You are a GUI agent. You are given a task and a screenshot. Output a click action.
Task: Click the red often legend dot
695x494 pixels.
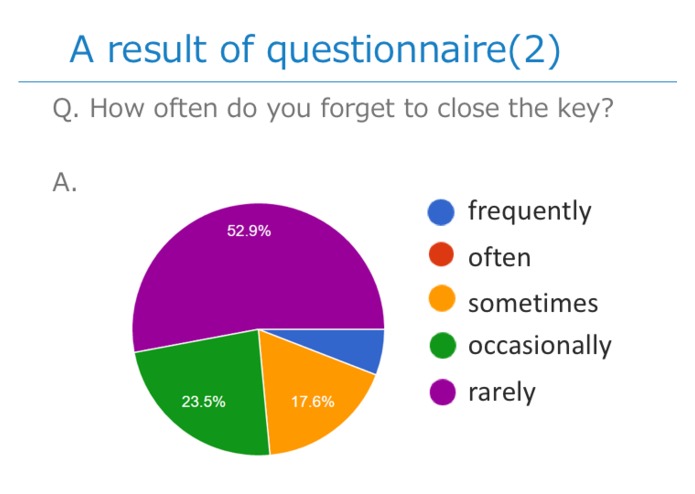coord(441,255)
